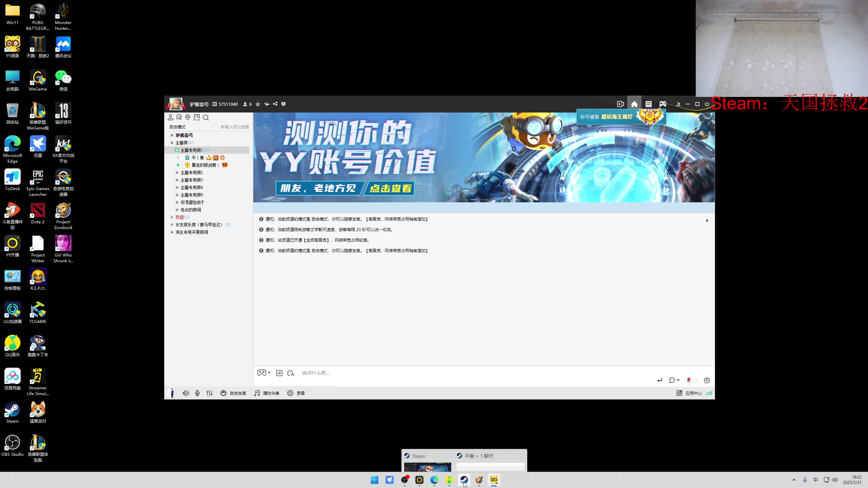Click the 平衡 + 1 聊天 preview thumbnail

click(x=490, y=467)
